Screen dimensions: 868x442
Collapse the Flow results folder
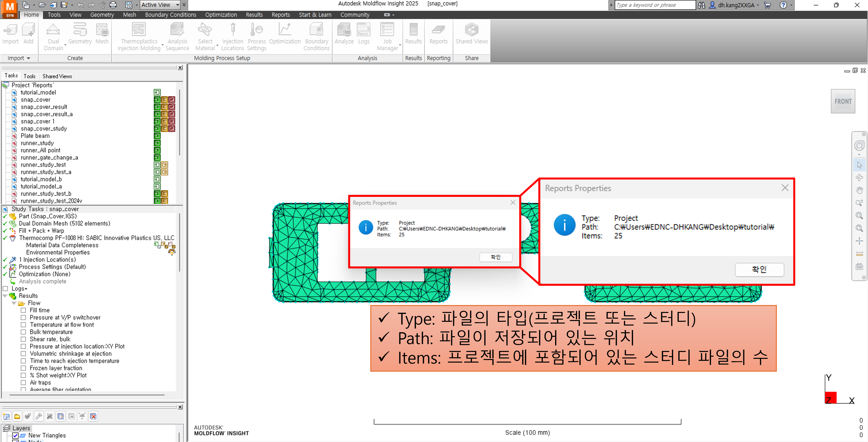click(x=14, y=303)
